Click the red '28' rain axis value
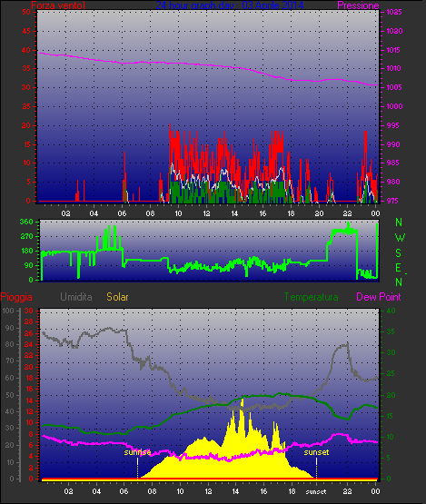This screenshot has height=504, width=426. (29, 322)
